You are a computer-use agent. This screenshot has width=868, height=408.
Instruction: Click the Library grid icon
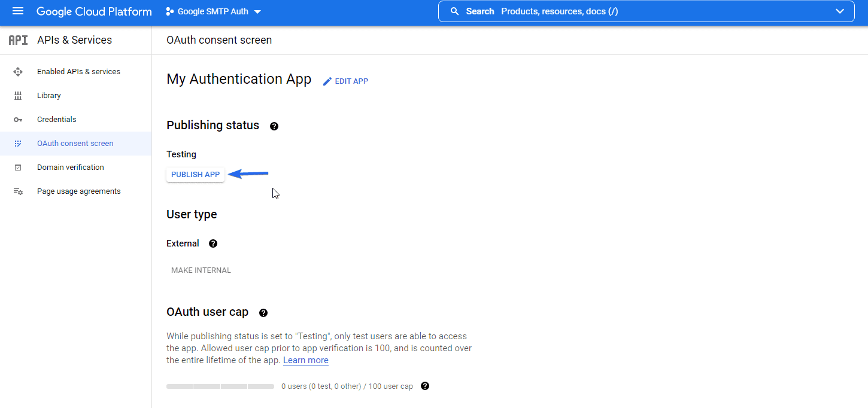[18, 96]
